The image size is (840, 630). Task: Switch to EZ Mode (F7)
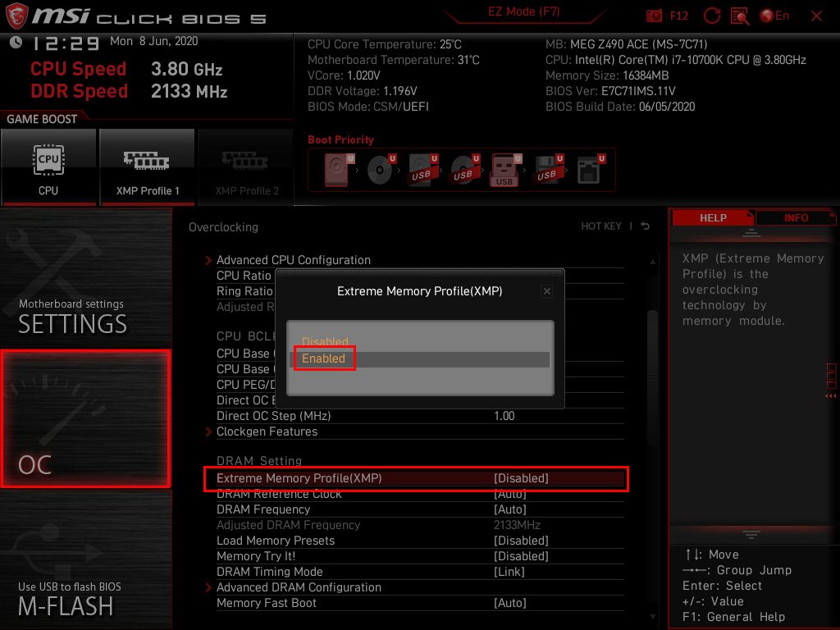click(523, 11)
